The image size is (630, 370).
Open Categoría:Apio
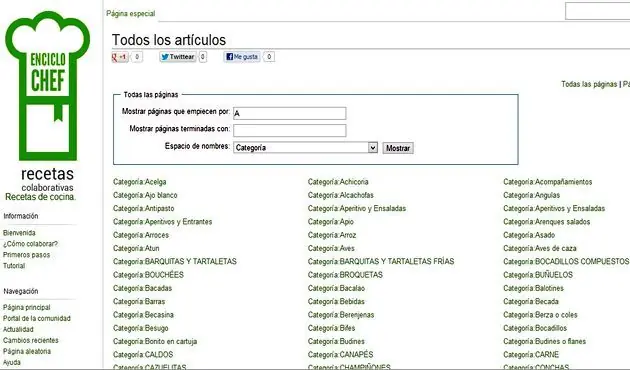pyautogui.click(x=331, y=222)
